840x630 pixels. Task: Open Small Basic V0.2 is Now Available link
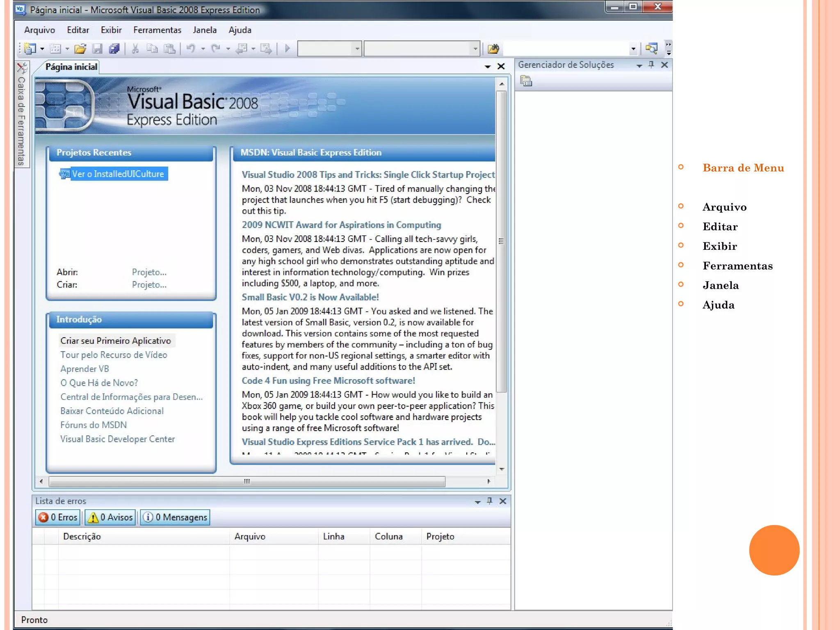point(310,297)
